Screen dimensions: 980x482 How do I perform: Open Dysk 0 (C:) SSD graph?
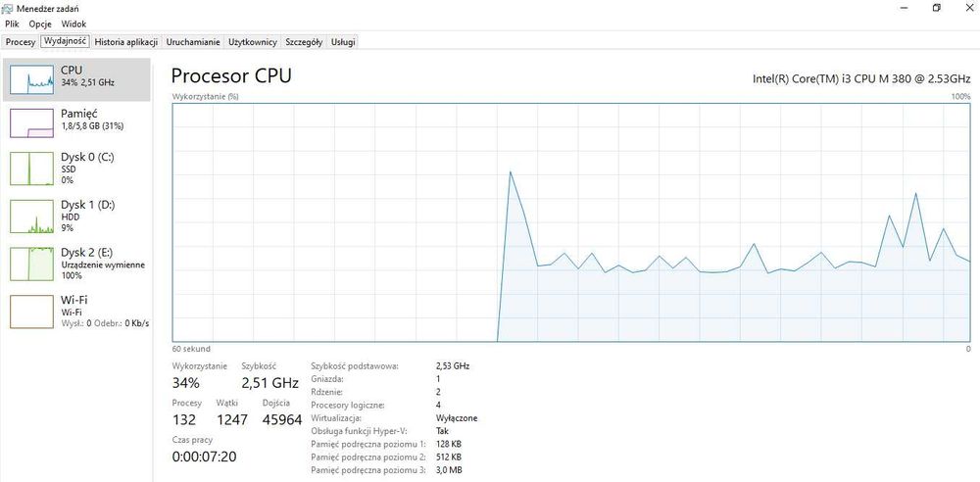coord(31,169)
